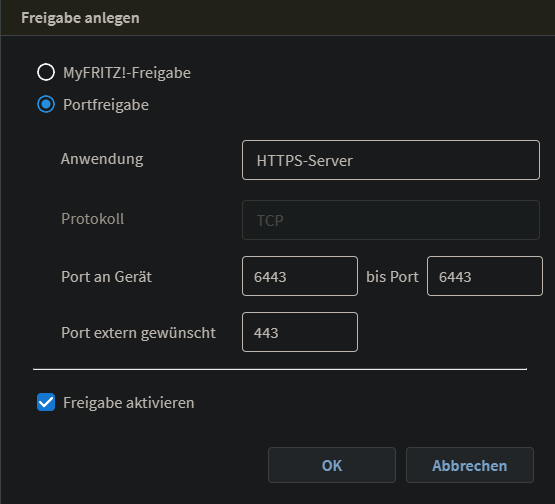Click the Port extern gewünscht label
The height and width of the screenshot is (504, 555).
(138, 333)
